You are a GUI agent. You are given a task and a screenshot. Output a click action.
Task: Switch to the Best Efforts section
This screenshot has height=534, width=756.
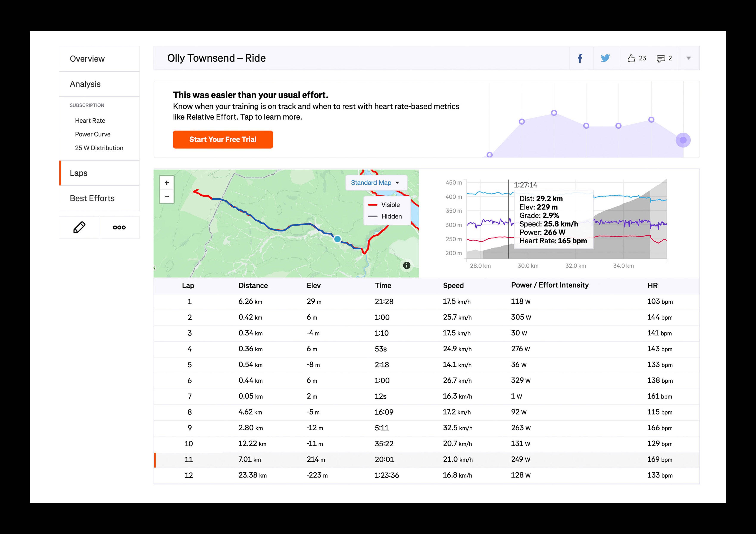pos(92,198)
